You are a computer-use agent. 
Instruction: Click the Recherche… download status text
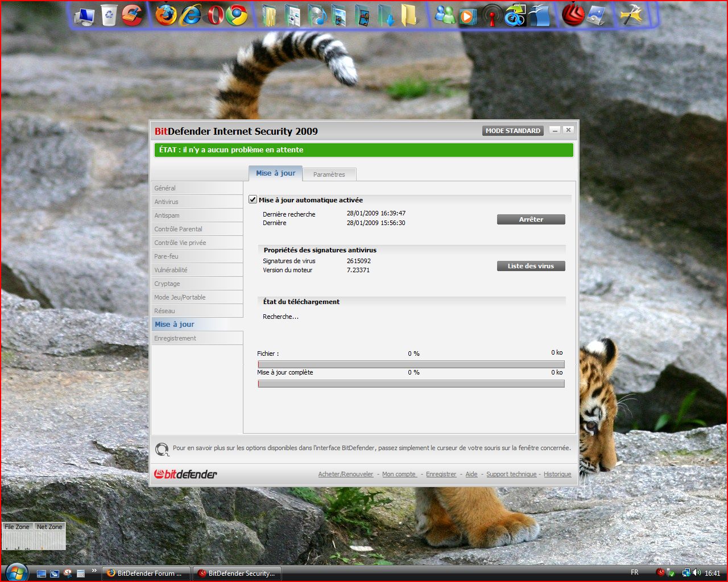click(280, 317)
